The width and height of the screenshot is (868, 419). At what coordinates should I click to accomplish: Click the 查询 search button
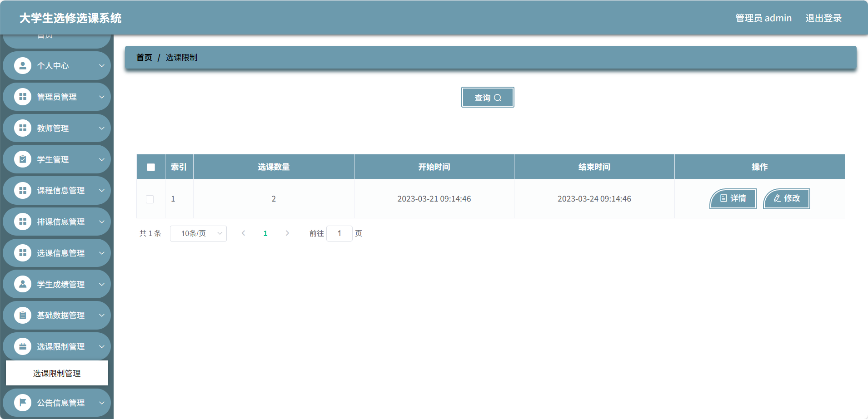488,97
